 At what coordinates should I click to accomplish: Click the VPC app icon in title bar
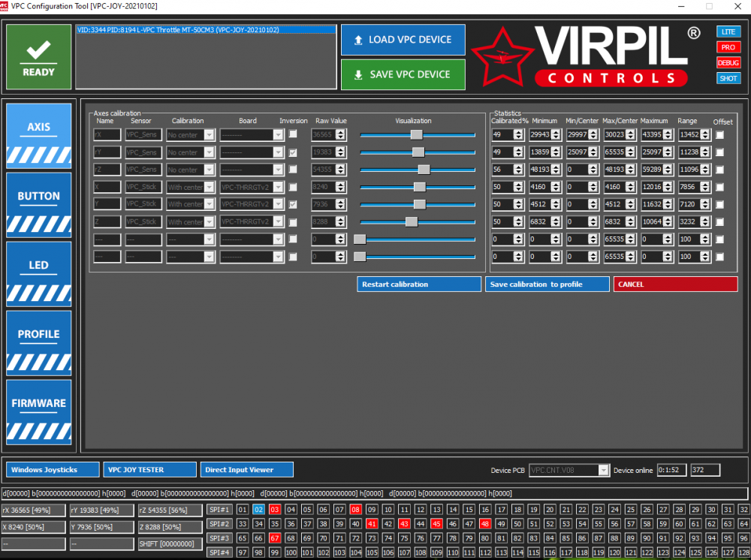coord(5,6)
